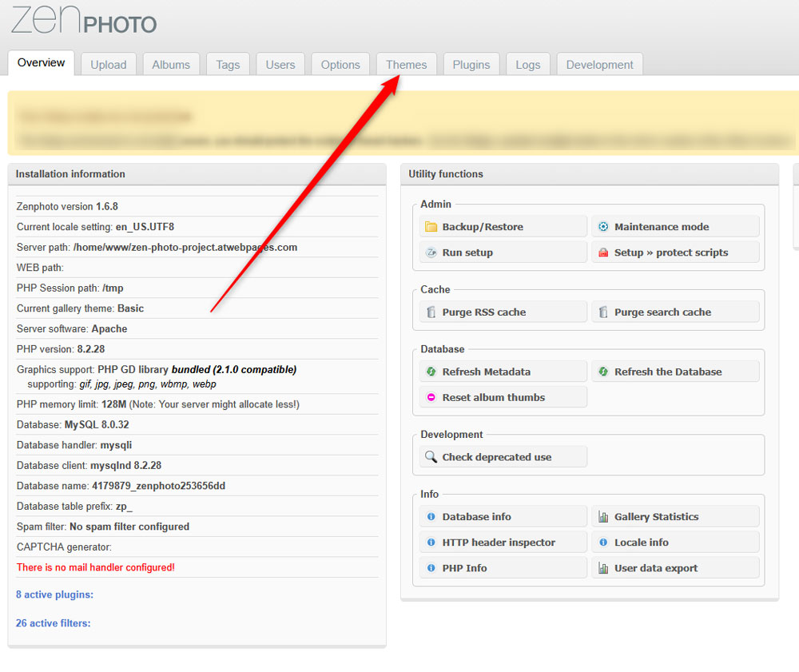Purge the search cache
The height and width of the screenshot is (672, 799).
coord(676,312)
